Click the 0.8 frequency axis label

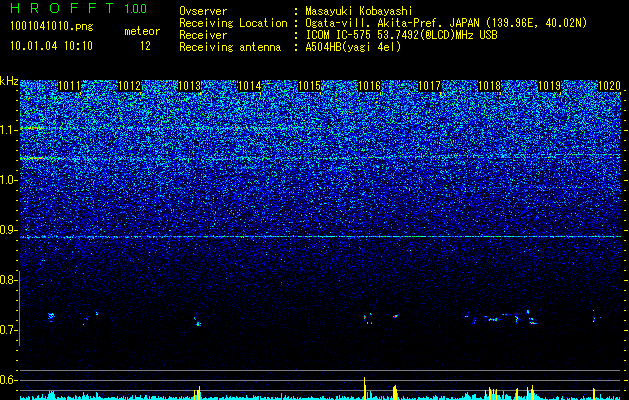pos(8,280)
